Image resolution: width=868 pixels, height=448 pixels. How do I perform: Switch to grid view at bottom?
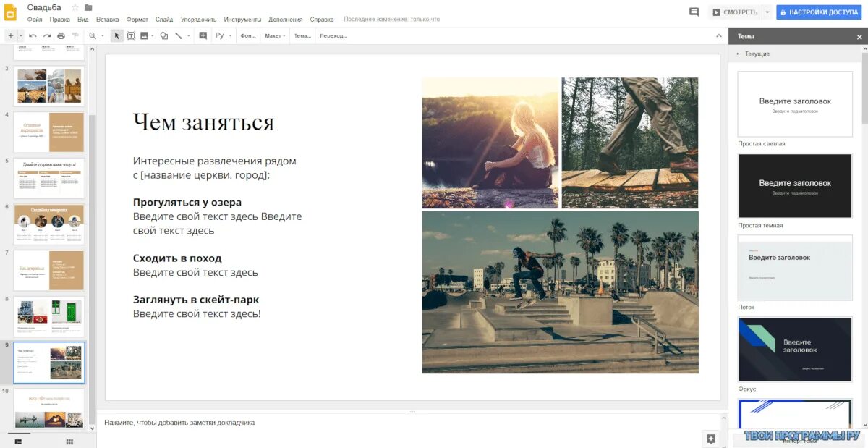(x=70, y=441)
